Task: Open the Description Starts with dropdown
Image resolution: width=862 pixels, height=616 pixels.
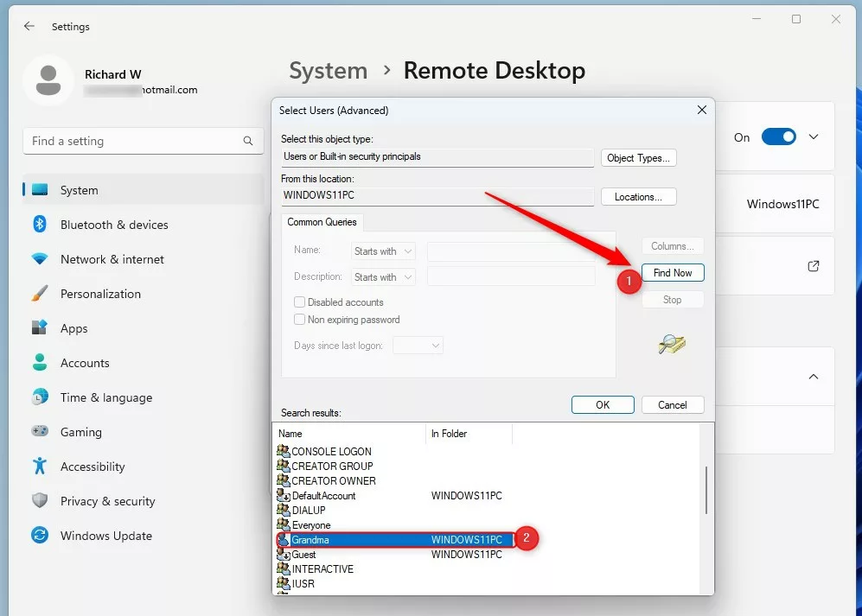Action: tap(383, 277)
